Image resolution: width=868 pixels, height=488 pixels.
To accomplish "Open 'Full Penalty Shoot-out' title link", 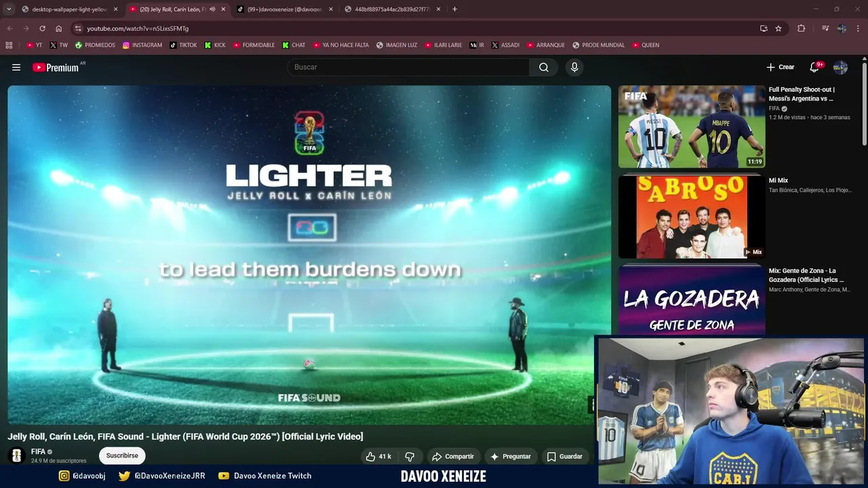I will click(802, 94).
